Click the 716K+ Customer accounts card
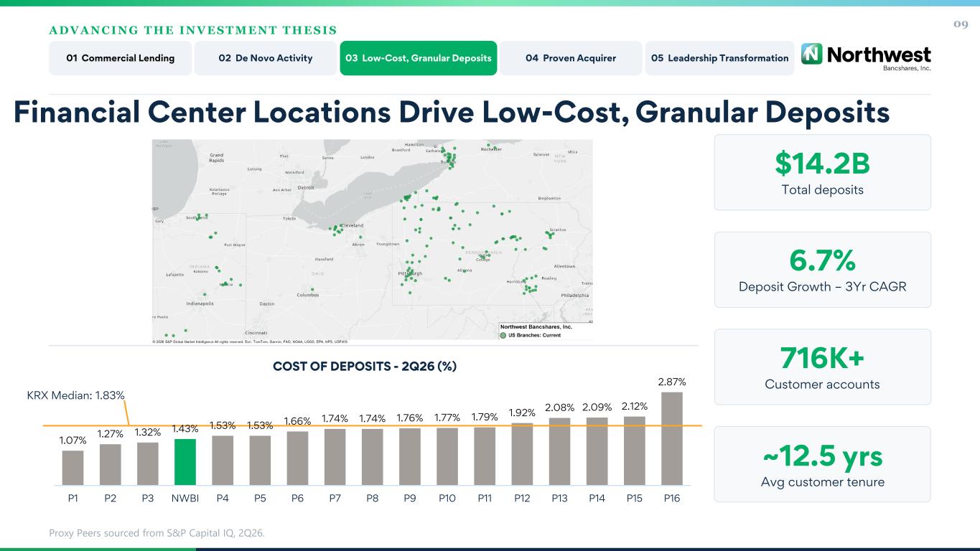Image resolution: width=980 pixels, height=551 pixels. [x=822, y=367]
